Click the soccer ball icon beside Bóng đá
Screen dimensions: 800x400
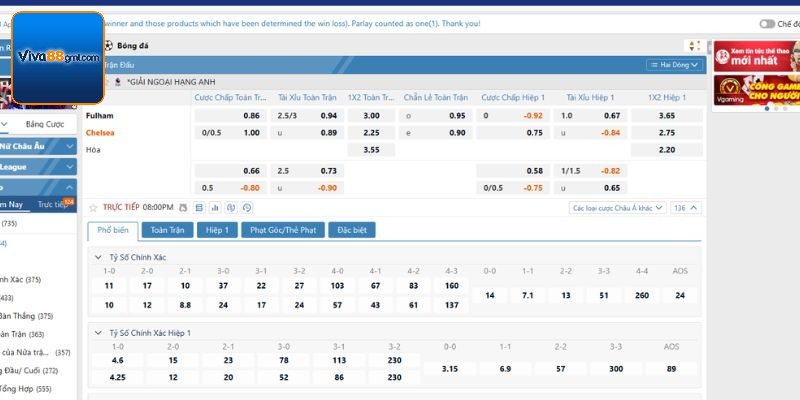(x=108, y=45)
